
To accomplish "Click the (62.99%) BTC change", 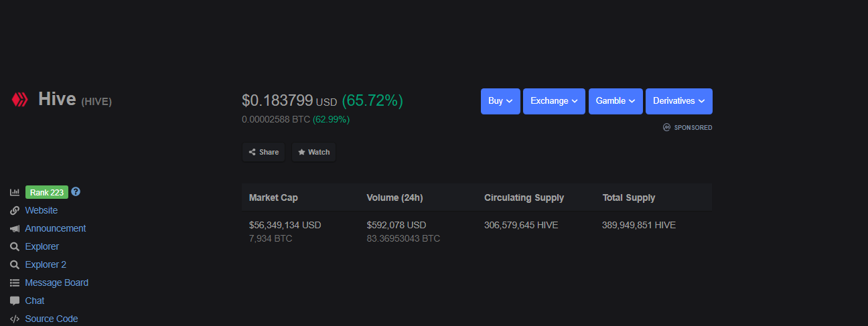I will click(331, 120).
